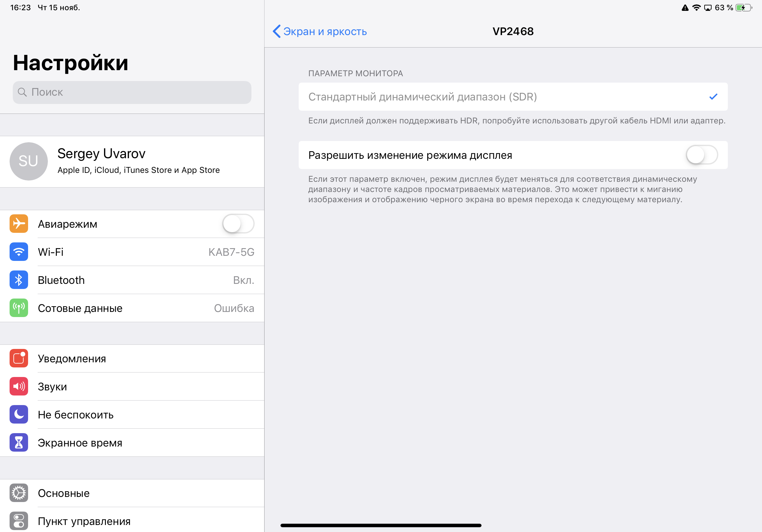Tap the Не беспокоить moon icon

coord(19,414)
